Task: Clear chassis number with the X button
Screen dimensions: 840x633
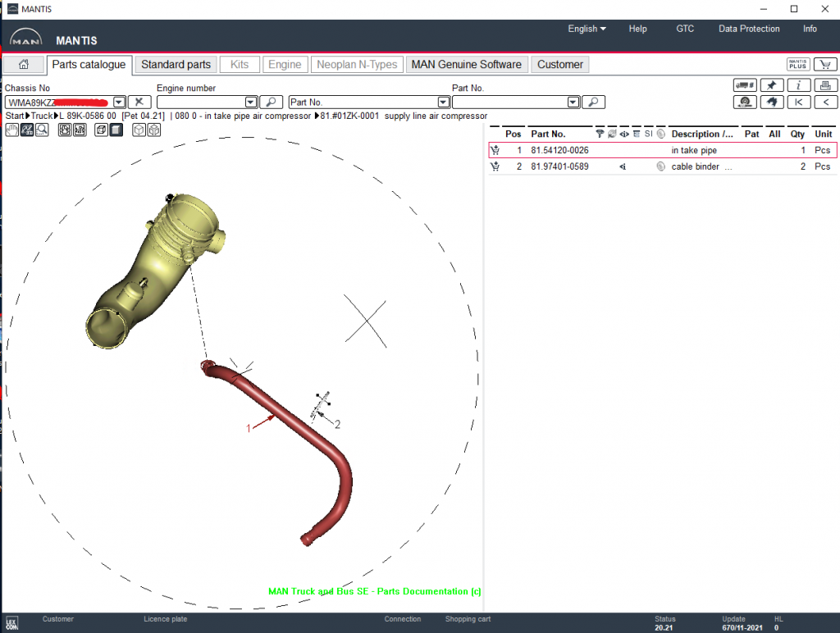Action: [139, 102]
